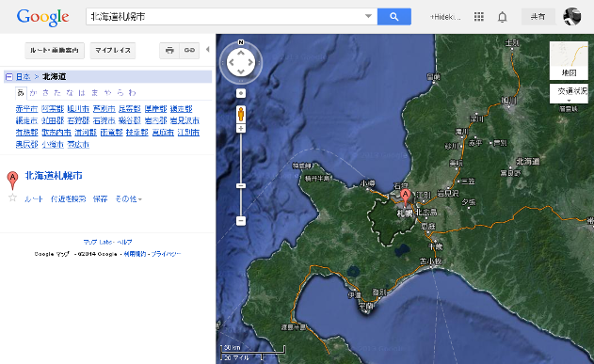Pan map up with north arrow

(x=241, y=53)
